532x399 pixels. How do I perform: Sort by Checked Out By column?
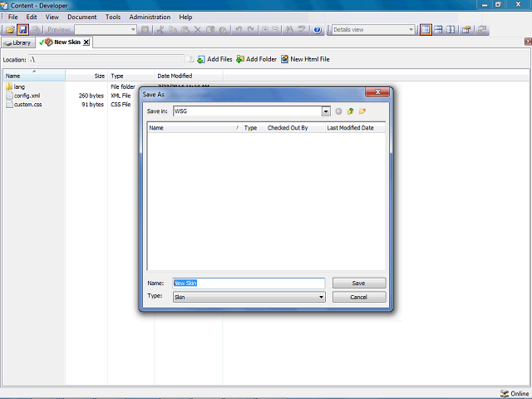[x=295, y=128]
